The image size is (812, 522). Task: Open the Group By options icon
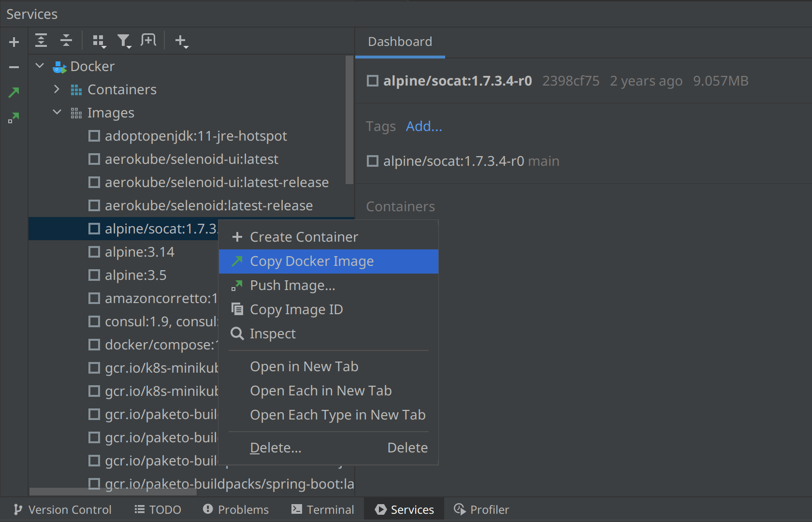click(99, 42)
